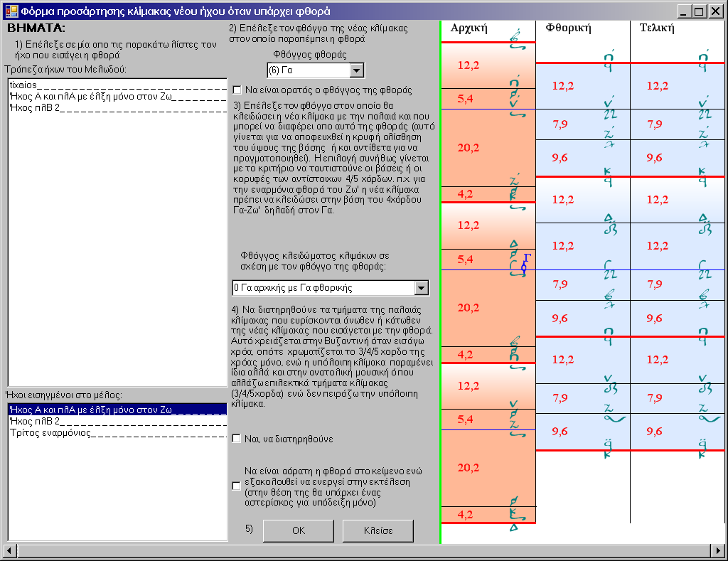The width and height of the screenshot is (728, 561).
Task: Click the application icon in the title bar
Action: point(11,11)
